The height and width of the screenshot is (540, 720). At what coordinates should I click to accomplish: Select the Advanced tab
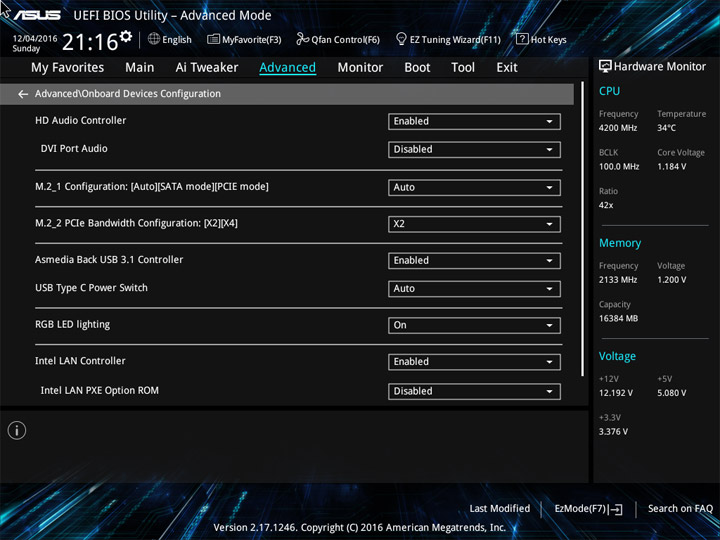[x=287, y=68]
